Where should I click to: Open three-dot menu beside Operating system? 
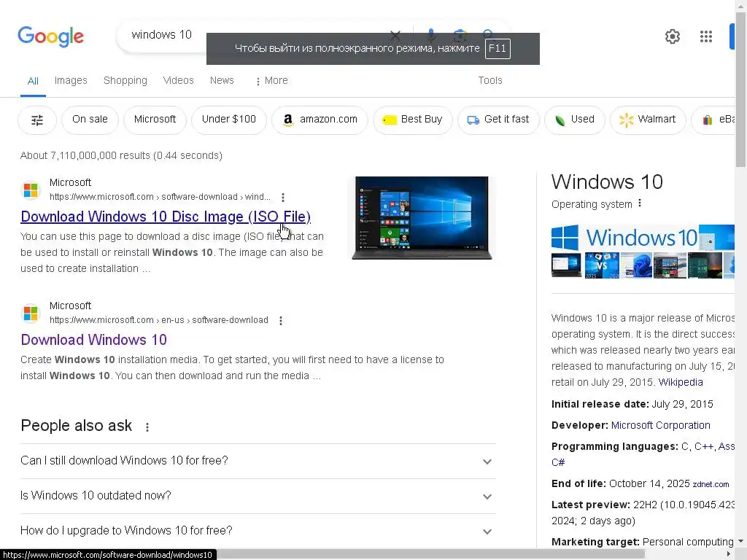tap(640, 203)
